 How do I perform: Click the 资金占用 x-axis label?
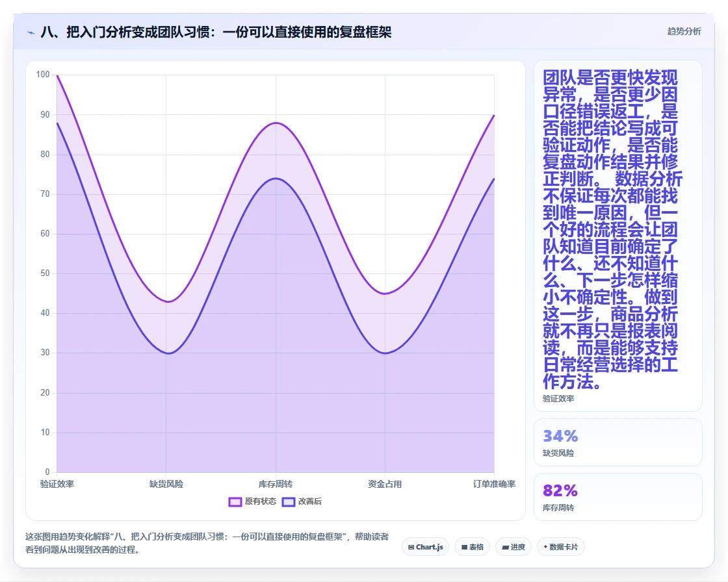(385, 484)
